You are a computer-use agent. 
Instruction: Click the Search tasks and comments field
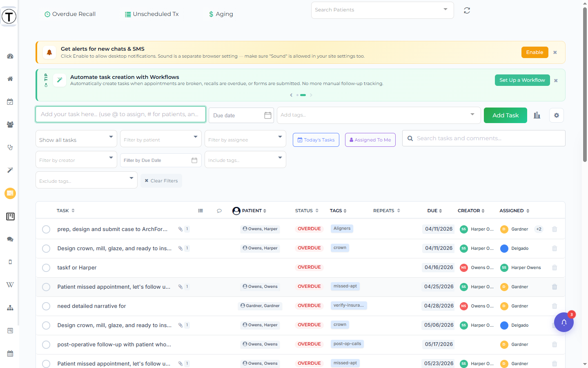click(x=484, y=138)
